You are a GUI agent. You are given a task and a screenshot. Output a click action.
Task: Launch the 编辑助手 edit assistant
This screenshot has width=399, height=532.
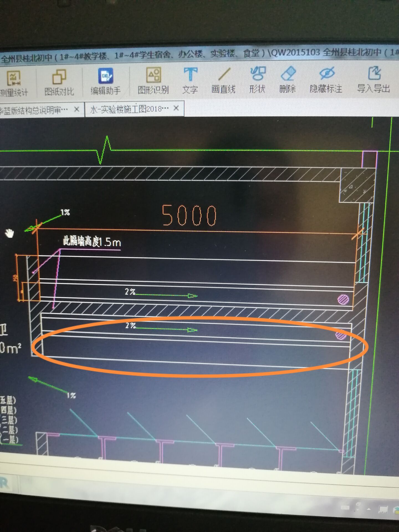pyautogui.click(x=106, y=81)
